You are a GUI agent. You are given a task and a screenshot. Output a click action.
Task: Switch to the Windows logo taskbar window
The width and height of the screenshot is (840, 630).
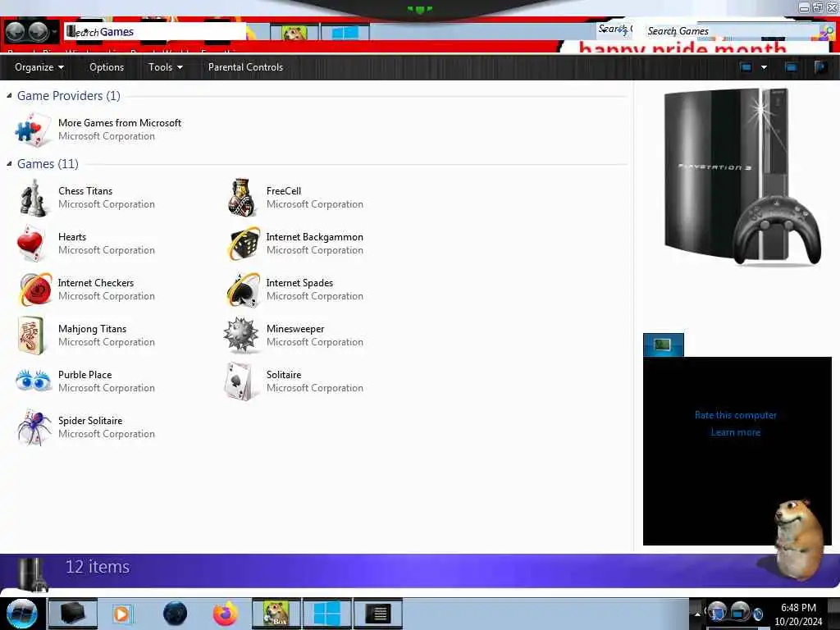click(326, 614)
